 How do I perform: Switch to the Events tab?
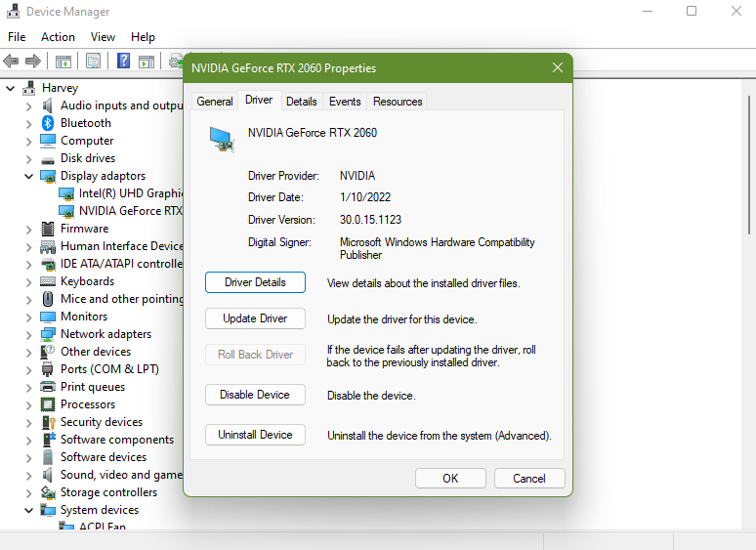point(345,102)
